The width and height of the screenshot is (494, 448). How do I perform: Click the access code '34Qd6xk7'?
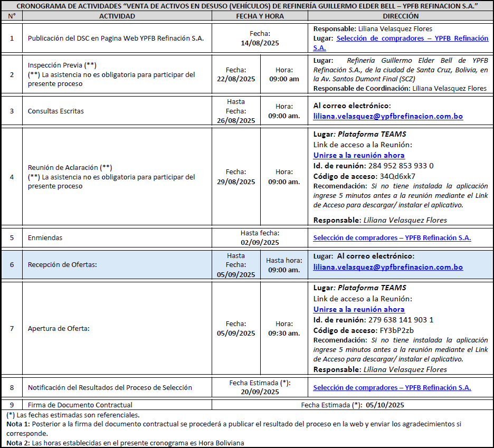397,176
